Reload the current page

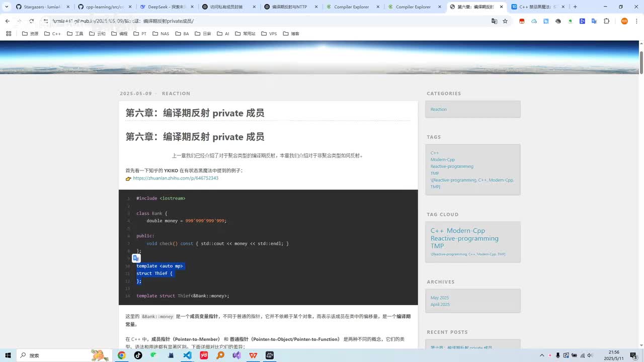(x=31, y=21)
